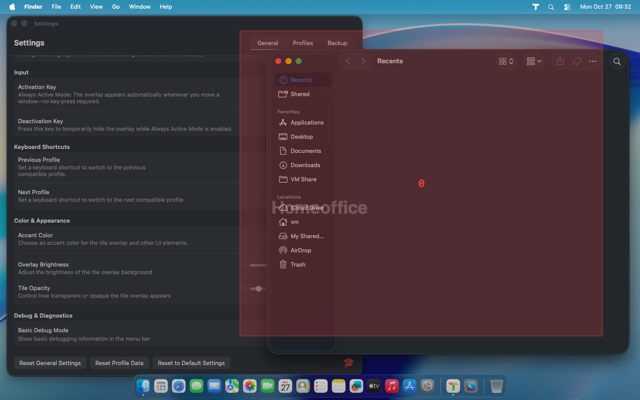Click the date and time in menu bar

tap(605, 7)
